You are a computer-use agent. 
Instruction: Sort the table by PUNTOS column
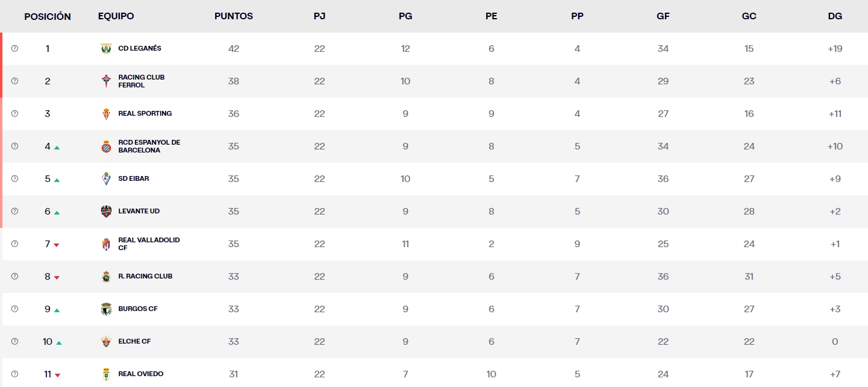point(234,16)
